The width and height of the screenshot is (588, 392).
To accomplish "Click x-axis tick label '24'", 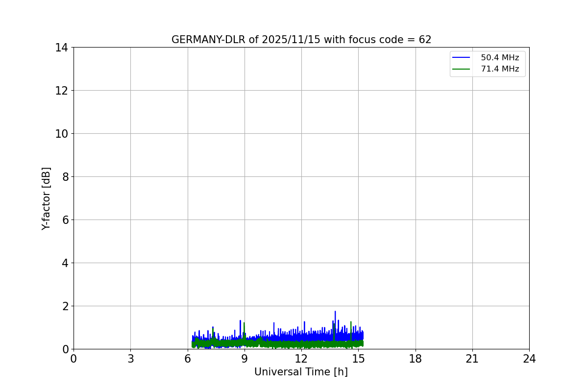I will (529, 359).
